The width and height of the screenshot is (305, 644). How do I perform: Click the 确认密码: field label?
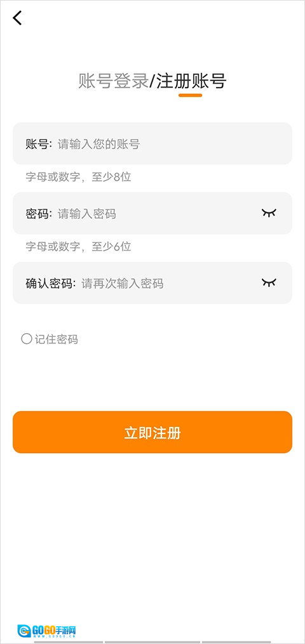[51, 284]
